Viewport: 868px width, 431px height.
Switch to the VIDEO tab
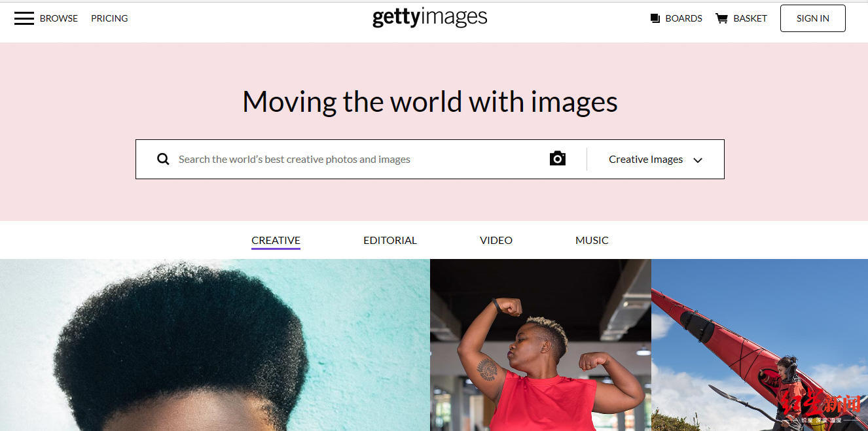pyautogui.click(x=496, y=241)
